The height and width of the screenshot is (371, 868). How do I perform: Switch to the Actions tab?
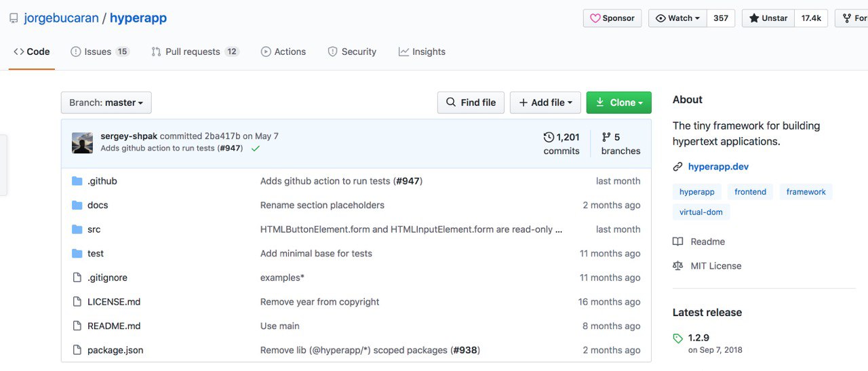(283, 52)
